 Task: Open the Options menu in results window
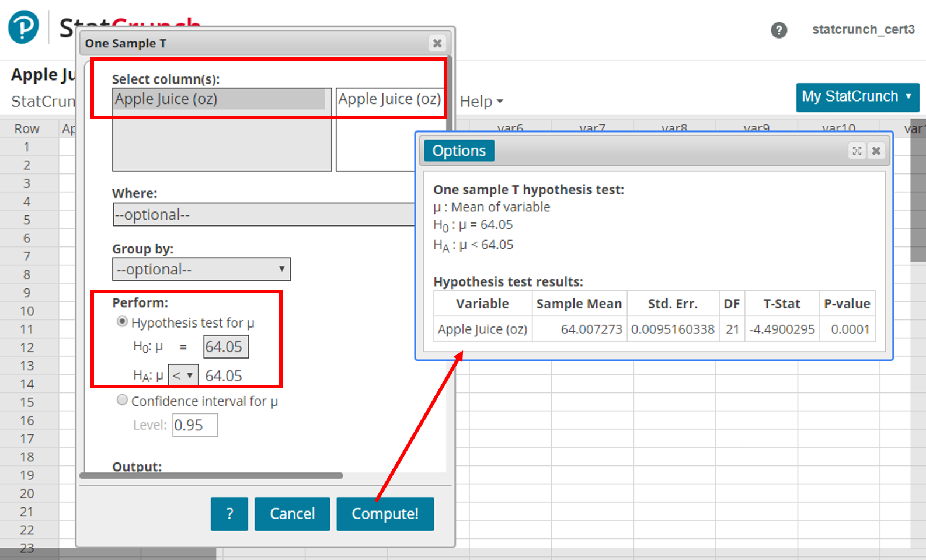459,151
